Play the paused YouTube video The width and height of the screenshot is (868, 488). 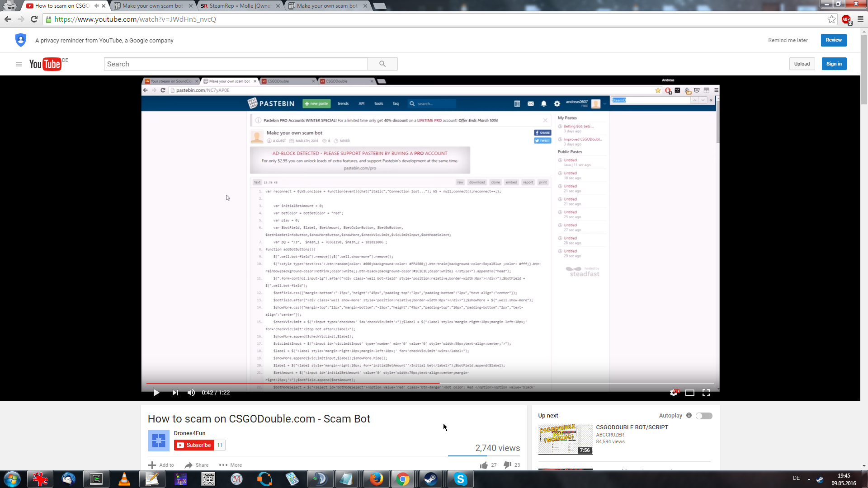156,393
